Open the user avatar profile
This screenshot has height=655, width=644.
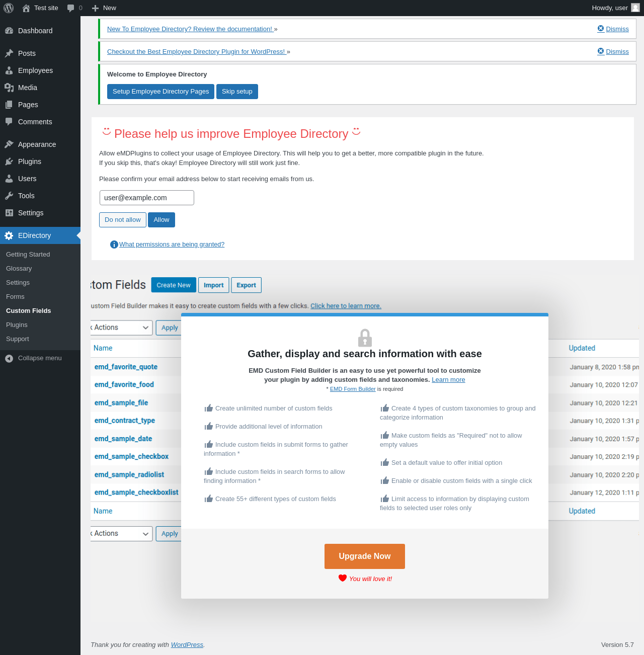635,8
